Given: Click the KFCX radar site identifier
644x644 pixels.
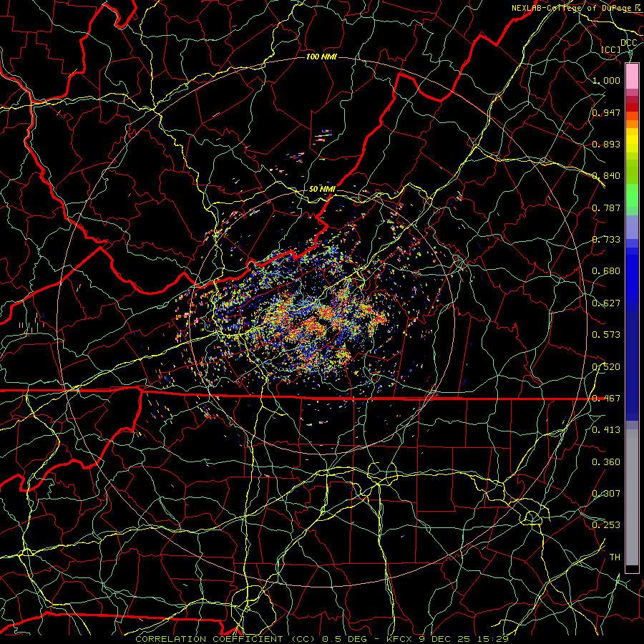Looking at the screenshot, I should click(x=401, y=639).
